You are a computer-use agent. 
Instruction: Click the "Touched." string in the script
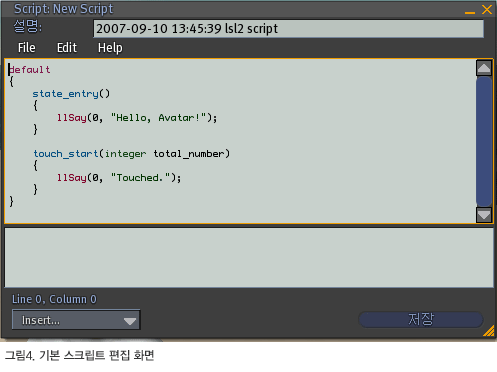click(x=141, y=178)
